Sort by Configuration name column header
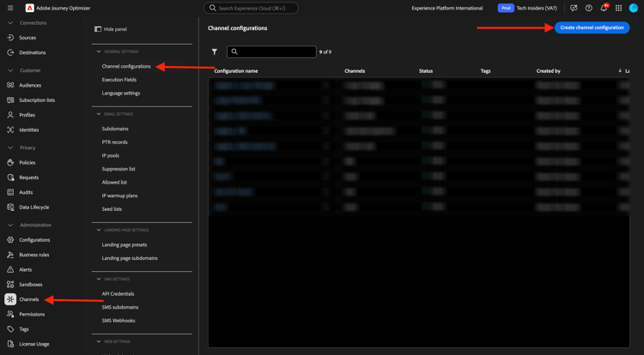 236,71
